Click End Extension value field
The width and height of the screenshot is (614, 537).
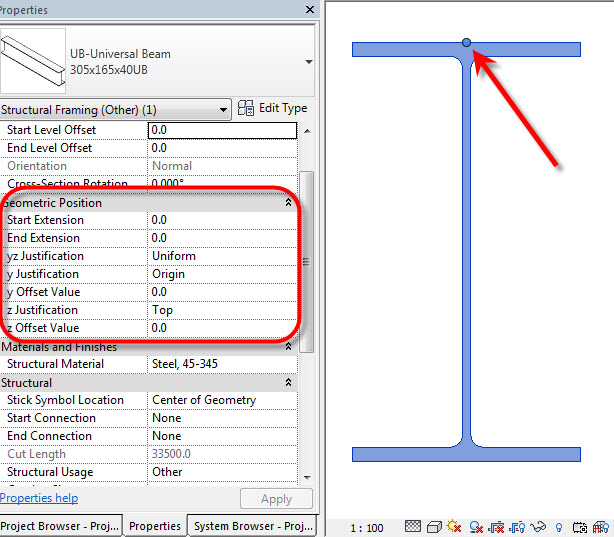[222, 238]
